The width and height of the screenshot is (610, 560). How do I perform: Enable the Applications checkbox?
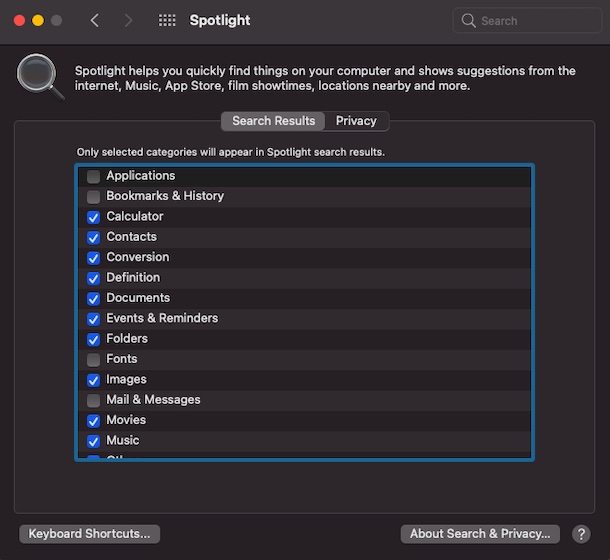[x=93, y=176]
